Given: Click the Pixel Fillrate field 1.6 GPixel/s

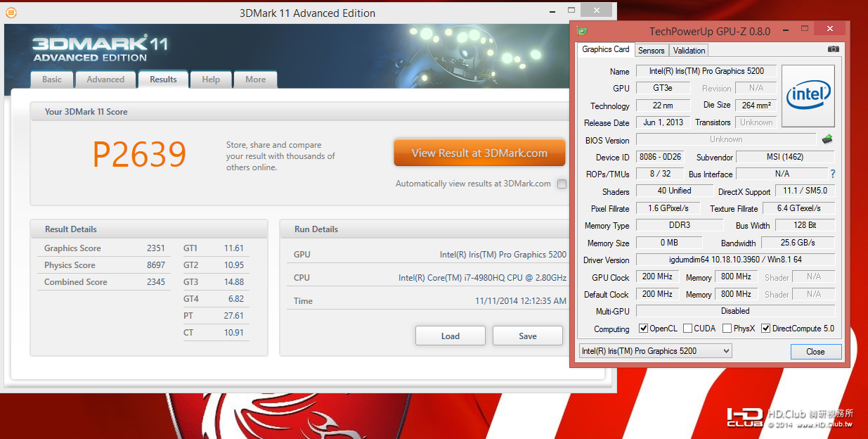Looking at the screenshot, I should (x=668, y=208).
